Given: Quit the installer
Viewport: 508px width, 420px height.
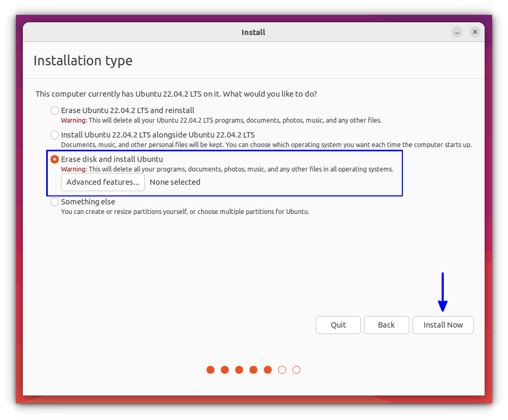Looking at the screenshot, I should click(338, 325).
